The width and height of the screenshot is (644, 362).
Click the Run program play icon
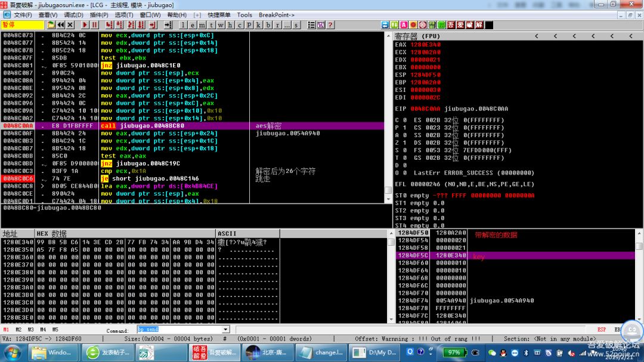click(x=85, y=25)
